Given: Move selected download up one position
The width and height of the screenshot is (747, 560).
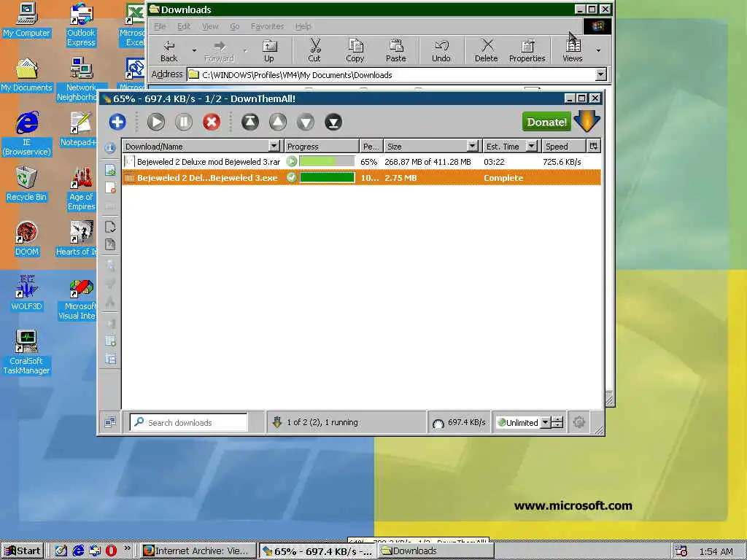Looking at the screenshot, I should (x=278, y=122).
